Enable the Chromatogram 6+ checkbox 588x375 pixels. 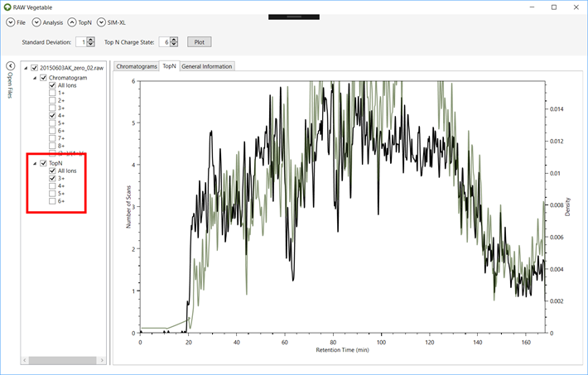[52, 131]
